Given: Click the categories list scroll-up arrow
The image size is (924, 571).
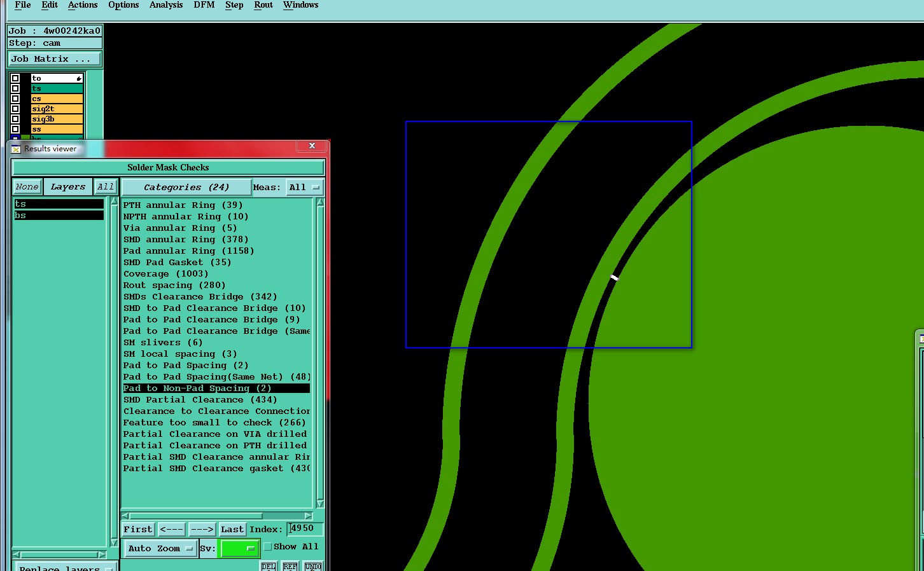Looking at the screenshot, I should click(x=320, y=202).
